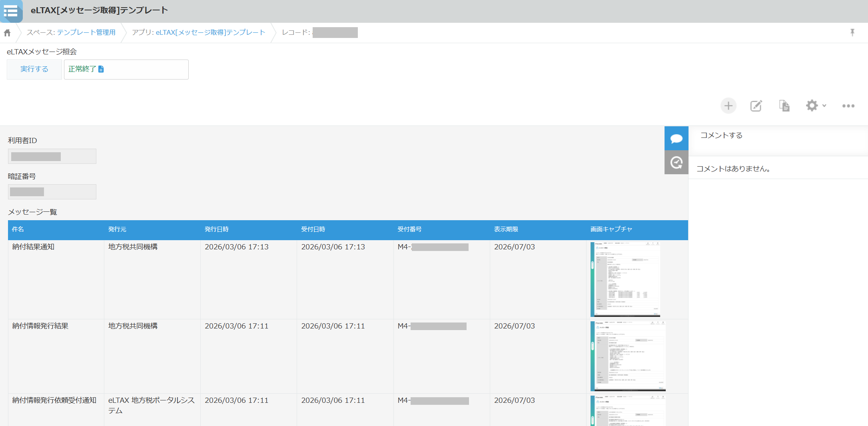The image size is (868, 426).
Task: Open the settings gear menu
Action: coord(815,106)
